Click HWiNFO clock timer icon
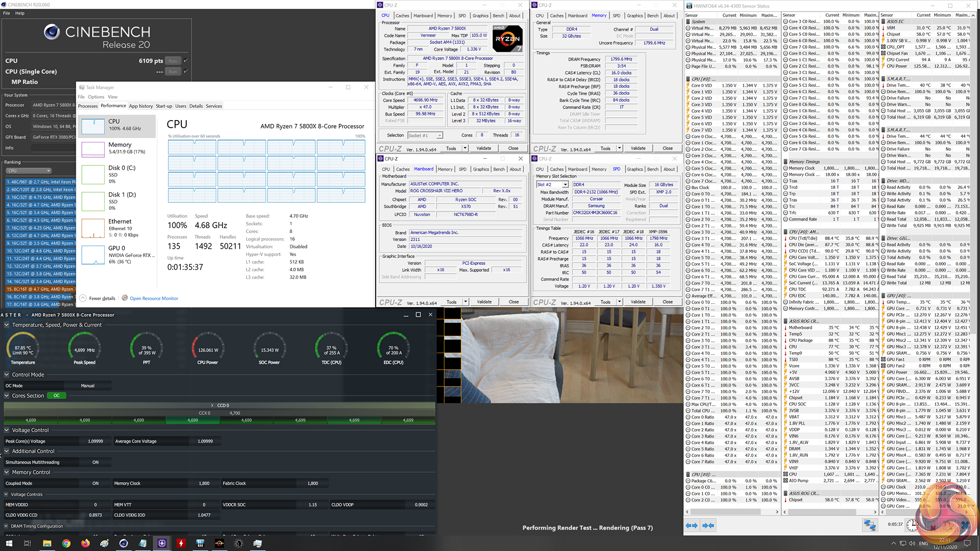The width and height of the screenshot is (980, 551). point(913,525)
